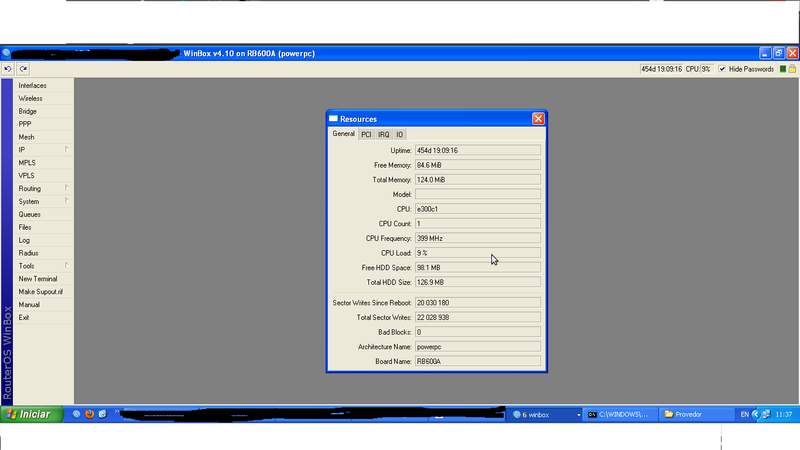
Task: Click the Total Sector Writes value
Action: (x=478, y=317)
